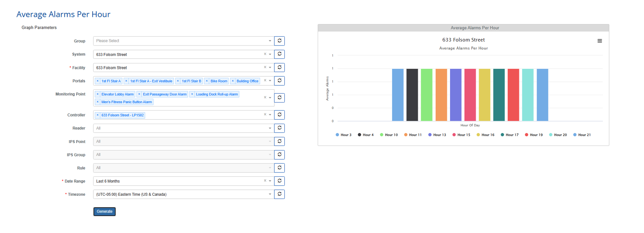This screenshot has width=644, height=233.
Task: Click inside the Portals multi-select field
Action: tap(261, 81)
